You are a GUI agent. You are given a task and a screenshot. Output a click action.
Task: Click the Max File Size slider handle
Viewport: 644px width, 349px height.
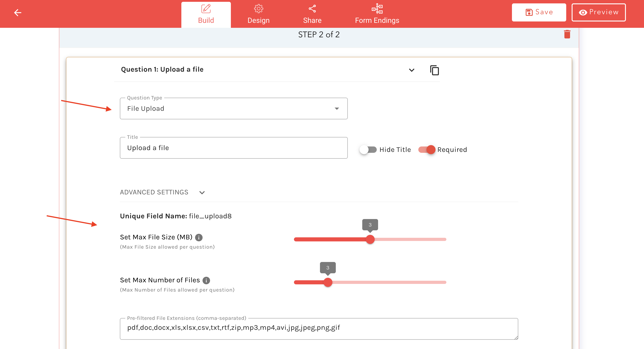click(370, 239)
